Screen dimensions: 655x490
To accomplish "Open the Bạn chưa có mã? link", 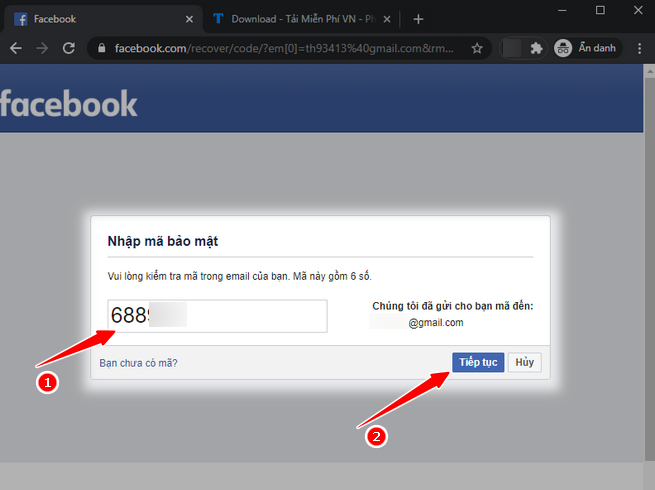I will tap(138, 363).
